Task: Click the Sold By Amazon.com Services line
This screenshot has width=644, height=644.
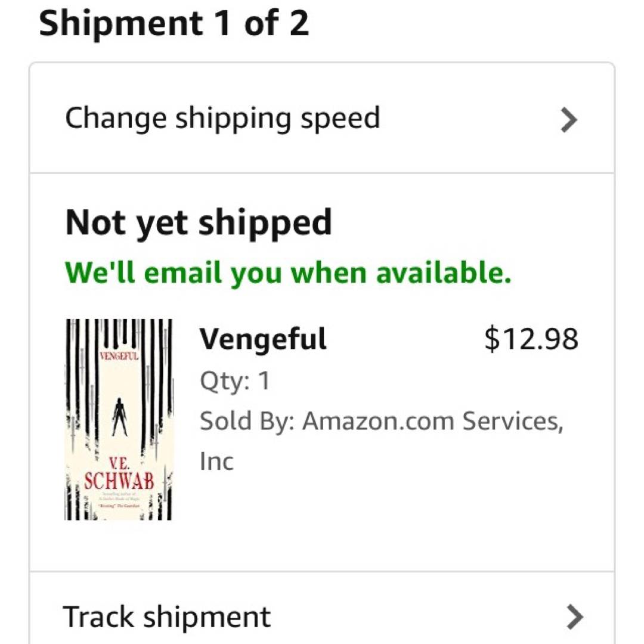Action: [382, 422]
